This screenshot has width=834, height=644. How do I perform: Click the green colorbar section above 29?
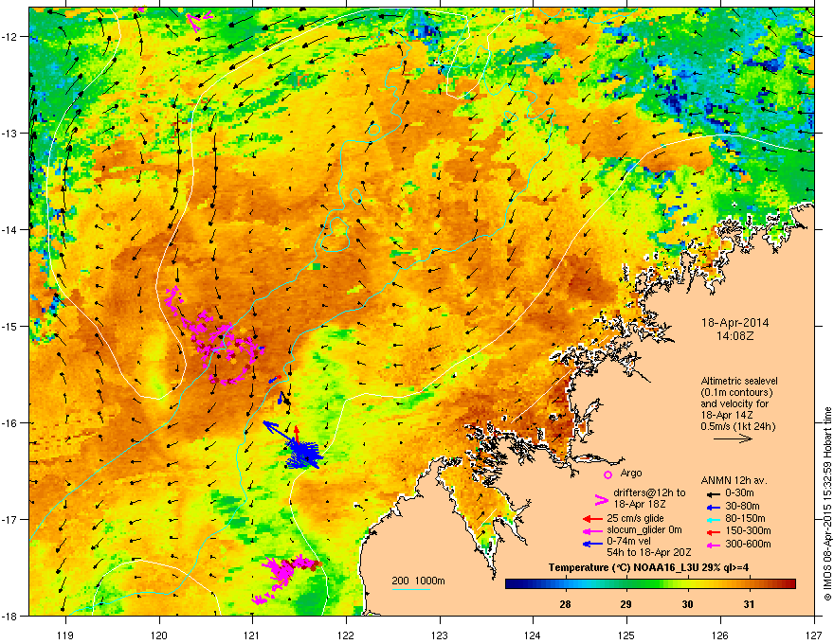tap(626, 584)
